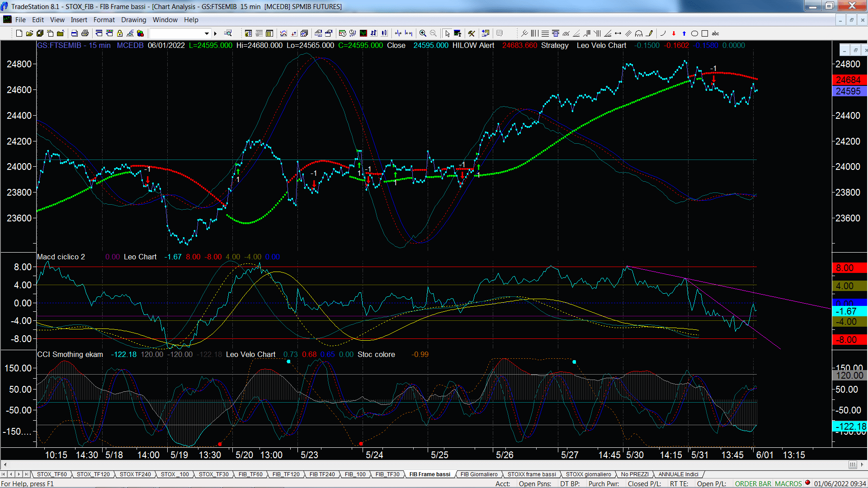868x488 pixels.
Task: Click the blue 24595 price label
Action: pos(849,91)
